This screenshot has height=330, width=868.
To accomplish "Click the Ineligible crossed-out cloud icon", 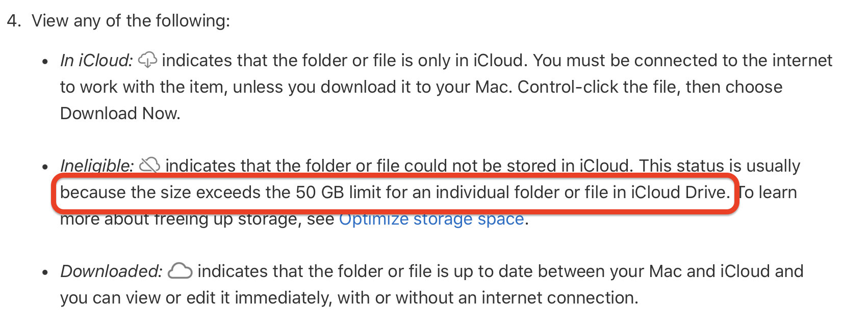I will 150,165.
